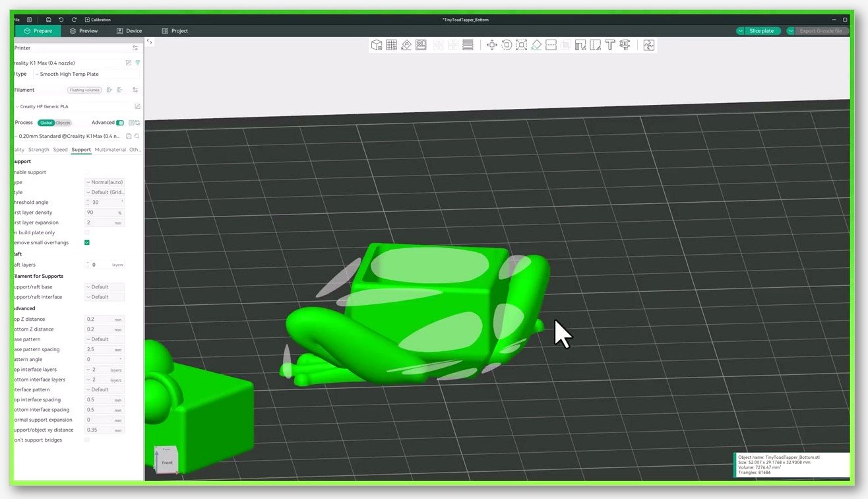Open the Multimaterial settings tab
This screenshot has height=499, width=868.
110,150
